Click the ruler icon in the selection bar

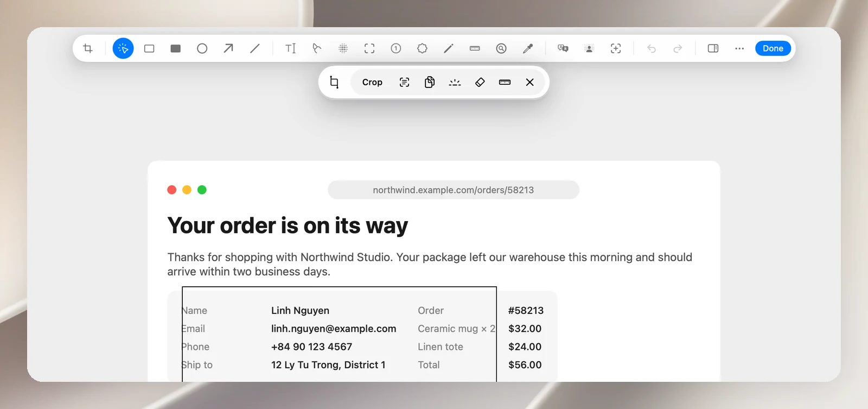pyautogui.click(x=505, y=82)
